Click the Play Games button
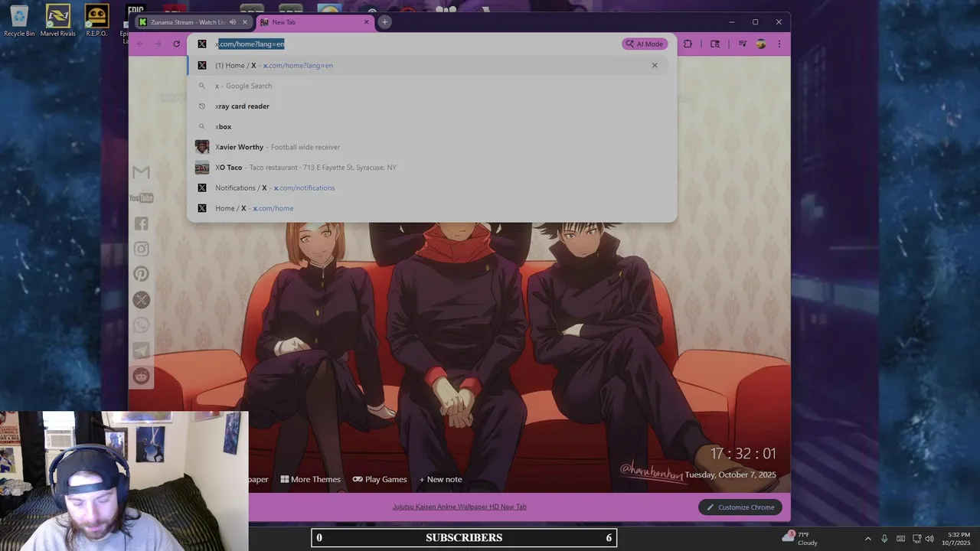980x551 pixels. click(x=380, y=480)
